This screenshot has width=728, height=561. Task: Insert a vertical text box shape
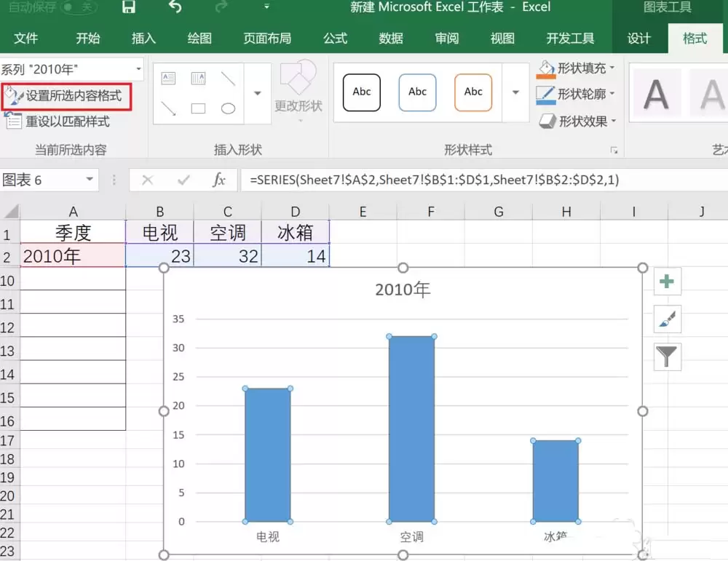tap(198, 78)
